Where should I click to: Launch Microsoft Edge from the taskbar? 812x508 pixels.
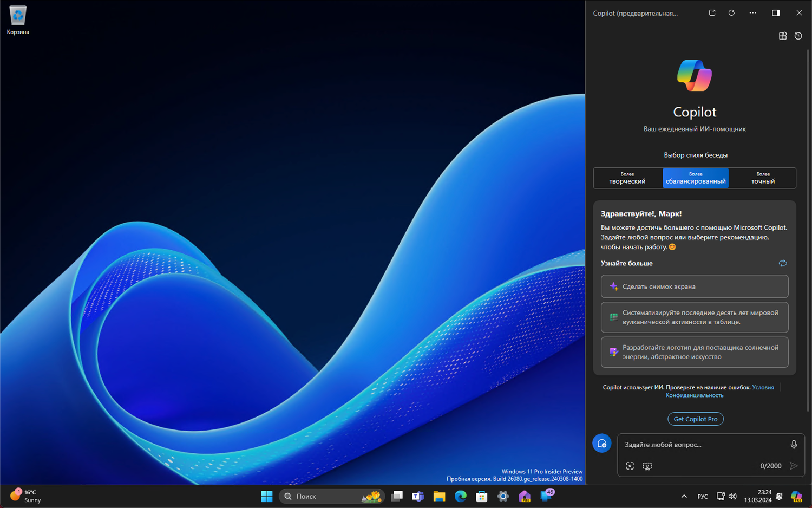click(460, 496)
